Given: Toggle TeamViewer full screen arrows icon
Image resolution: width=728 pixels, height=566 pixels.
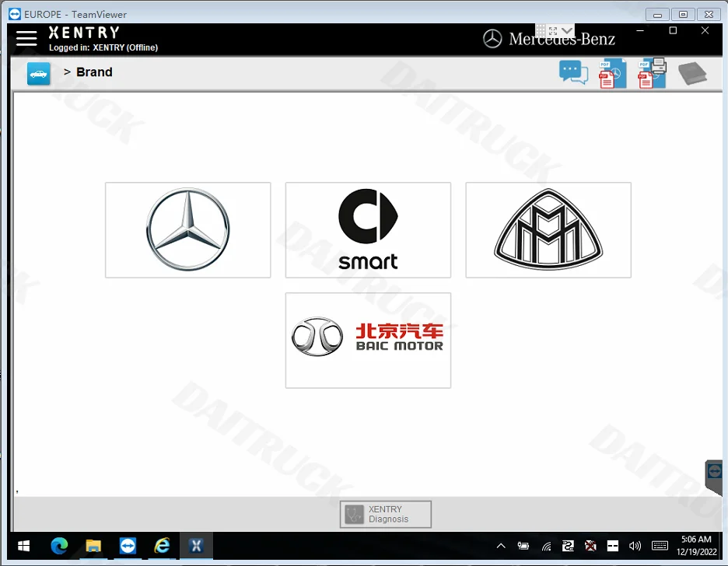Looking at the screenshot, I should [x=553, y=31].
